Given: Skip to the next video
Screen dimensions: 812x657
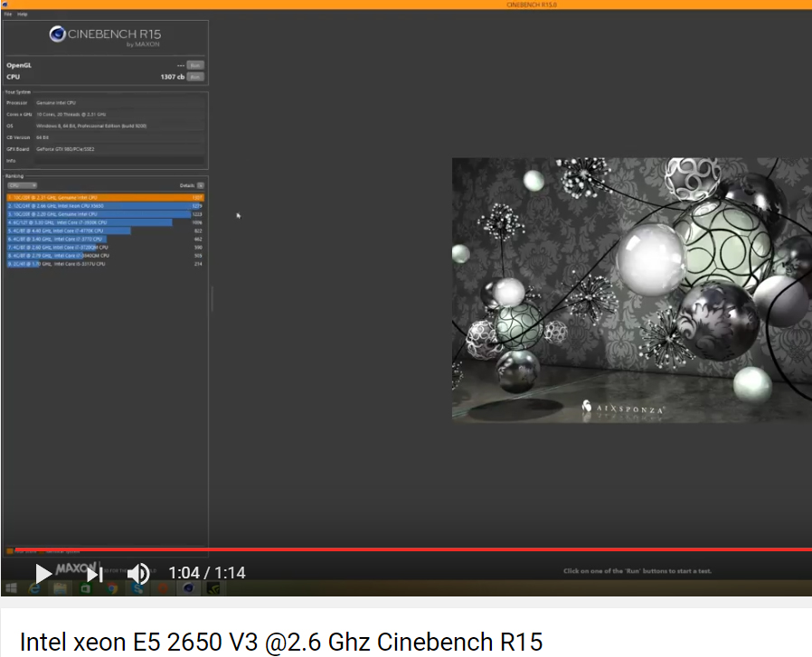Looking at the screenshot, I should pos(95,574).
